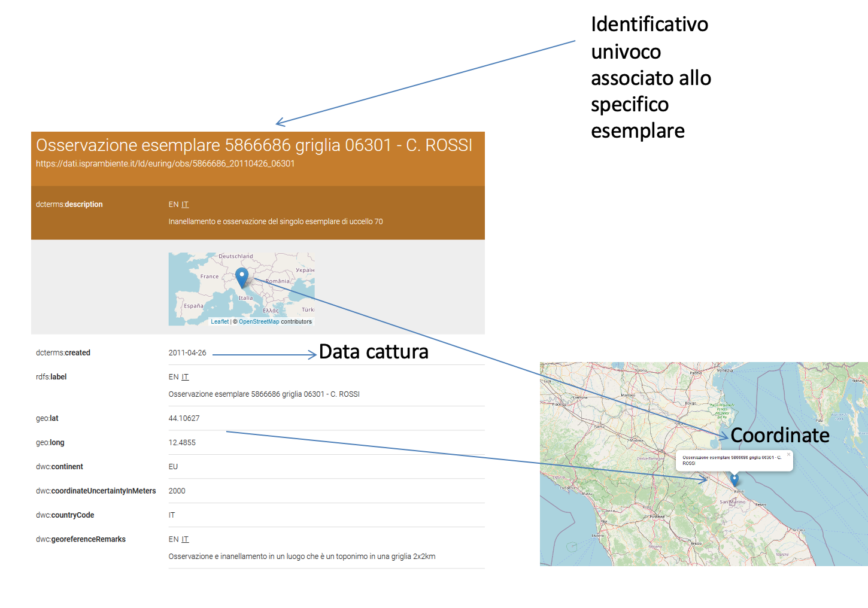Screen dimensions: 868x608
Task: Switch dcterms:description language to IT
Action: click(185, 205)
